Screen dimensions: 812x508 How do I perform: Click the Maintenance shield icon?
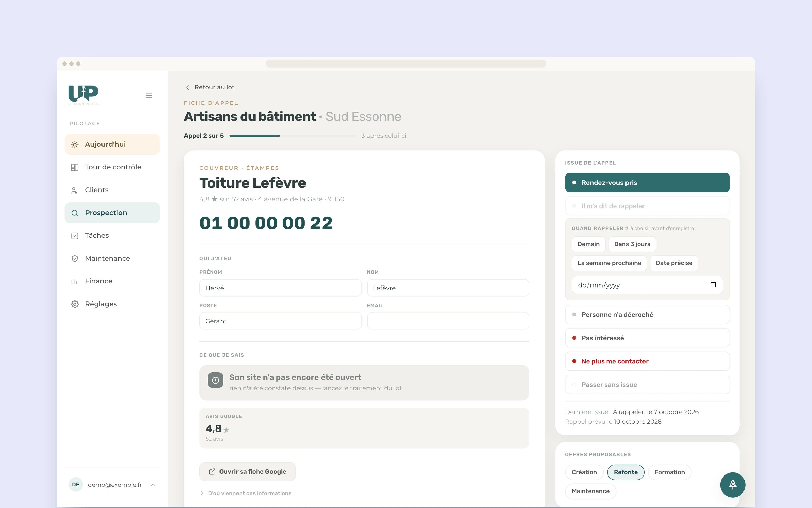[75, 259]
